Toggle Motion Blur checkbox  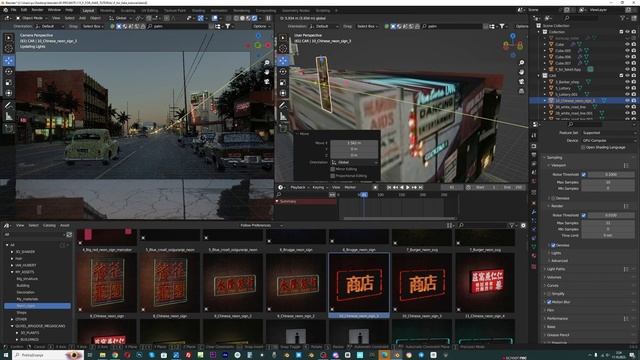549,302
